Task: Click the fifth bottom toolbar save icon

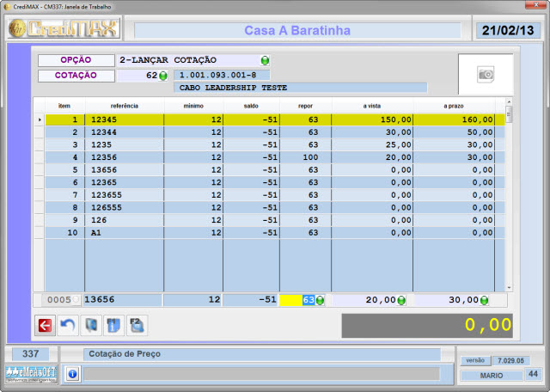Action: 136,325
